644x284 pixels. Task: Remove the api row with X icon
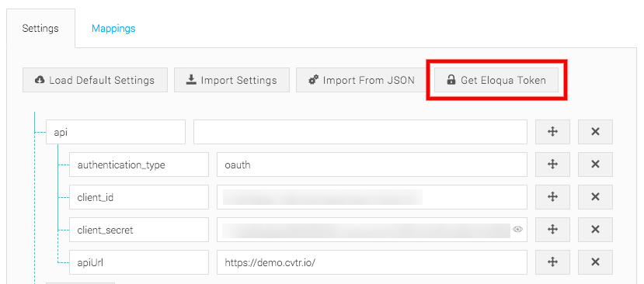tap(595, 132)
